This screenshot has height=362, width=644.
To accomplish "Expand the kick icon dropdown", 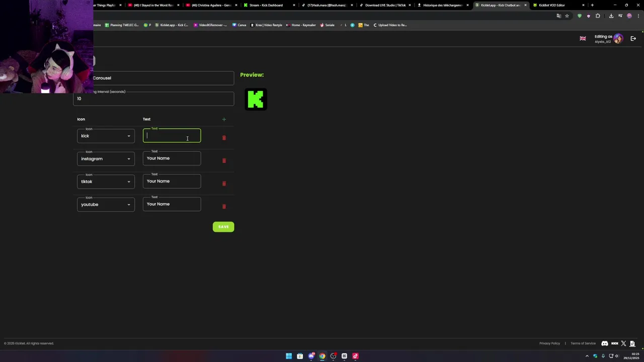I will click(106, 136).
